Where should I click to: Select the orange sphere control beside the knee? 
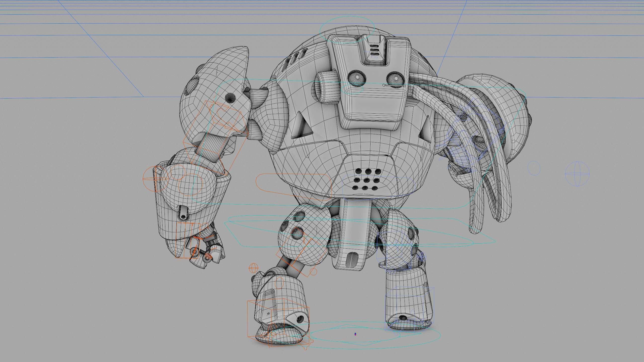point(253,268)
